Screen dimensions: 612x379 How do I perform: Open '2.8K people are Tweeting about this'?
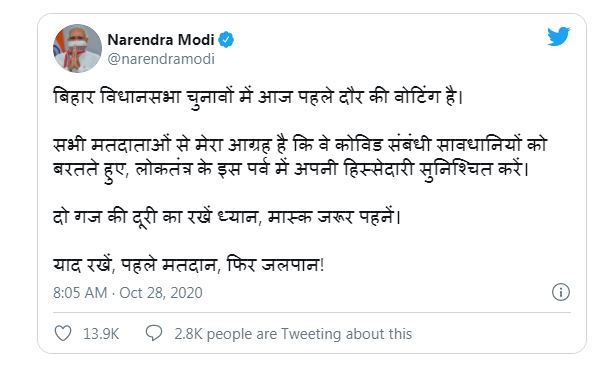[x=293, y=334]
